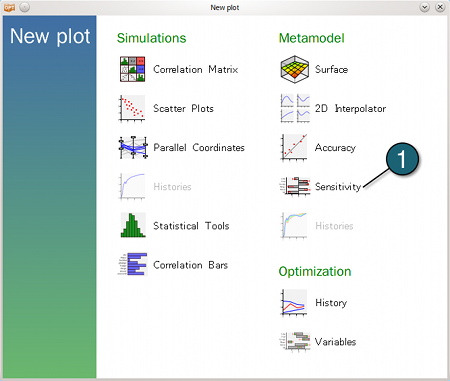
Task: Select the Variables label under Optimization
Action: pos(335,342)
